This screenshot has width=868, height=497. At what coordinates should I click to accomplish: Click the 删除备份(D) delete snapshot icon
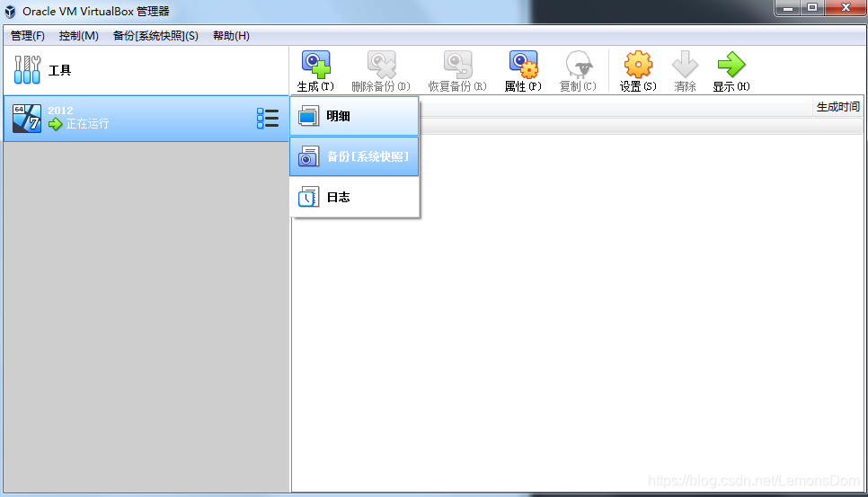pyautogui.click(x=381, y=65)
